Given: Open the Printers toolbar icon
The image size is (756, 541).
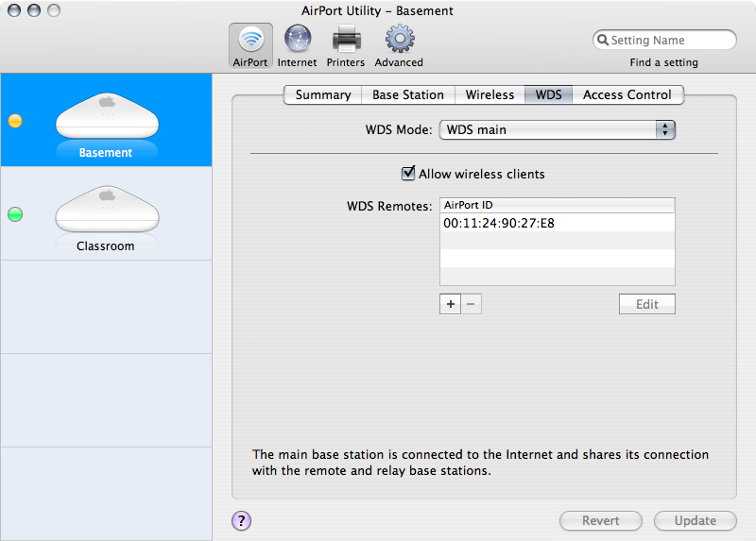Looking at the screenshot, I should 346,39.
